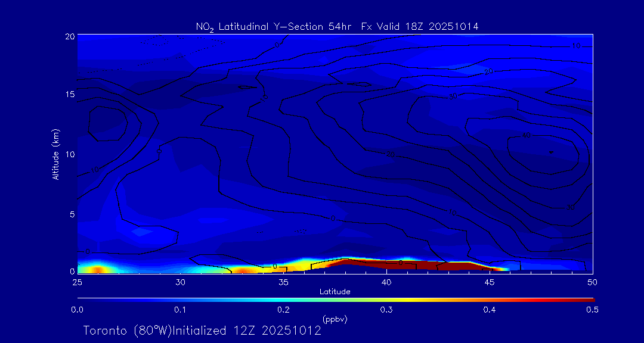Click the 0.1 label under the colorbar
This screenshot has height=343, width=644.
tap(180, 309)
